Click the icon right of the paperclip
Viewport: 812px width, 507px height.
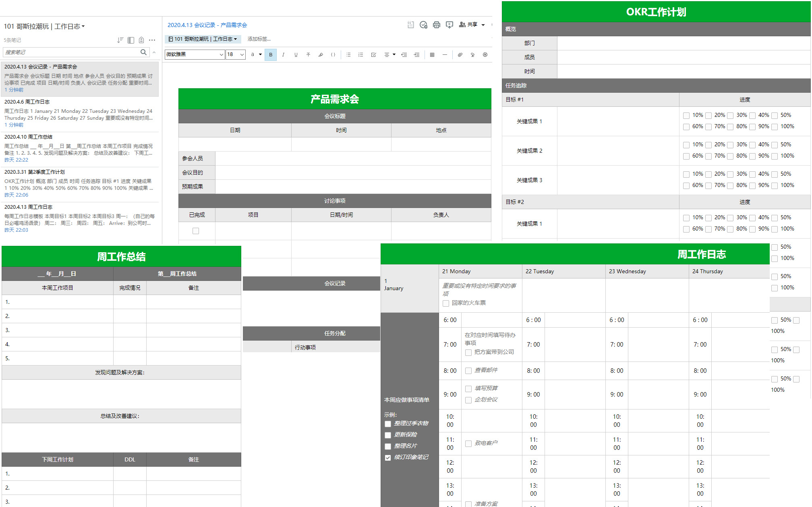tap(472, 54)
